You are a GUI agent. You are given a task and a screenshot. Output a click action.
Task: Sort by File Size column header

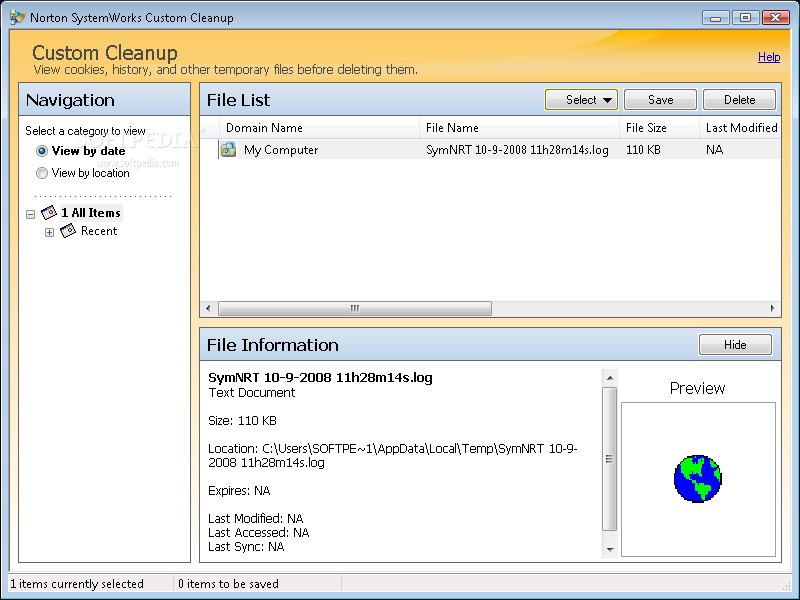[x=659, y=128]
